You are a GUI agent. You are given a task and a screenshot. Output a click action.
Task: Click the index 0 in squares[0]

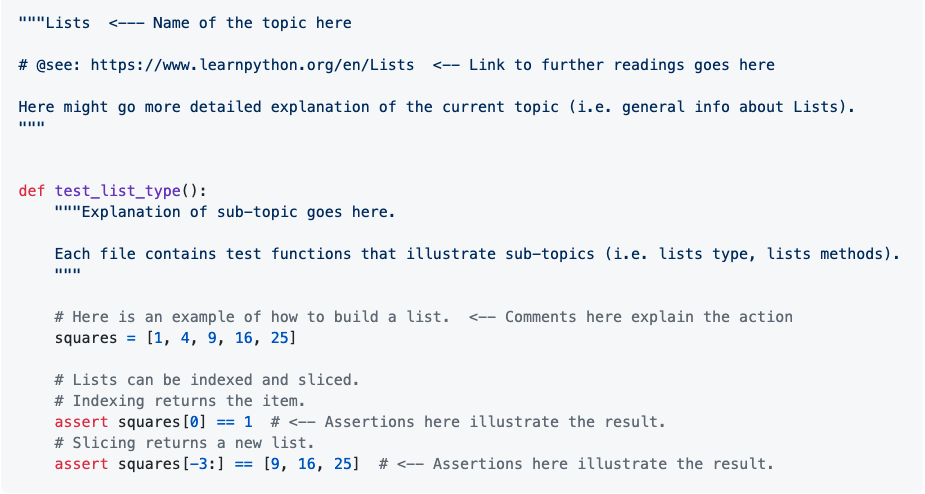[x=194, y=422]
